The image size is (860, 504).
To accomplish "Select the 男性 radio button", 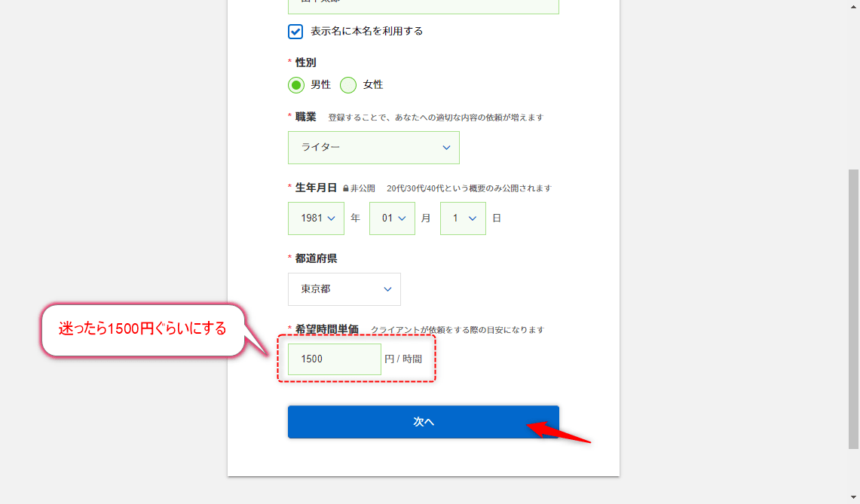I will [x=296, y=85].
